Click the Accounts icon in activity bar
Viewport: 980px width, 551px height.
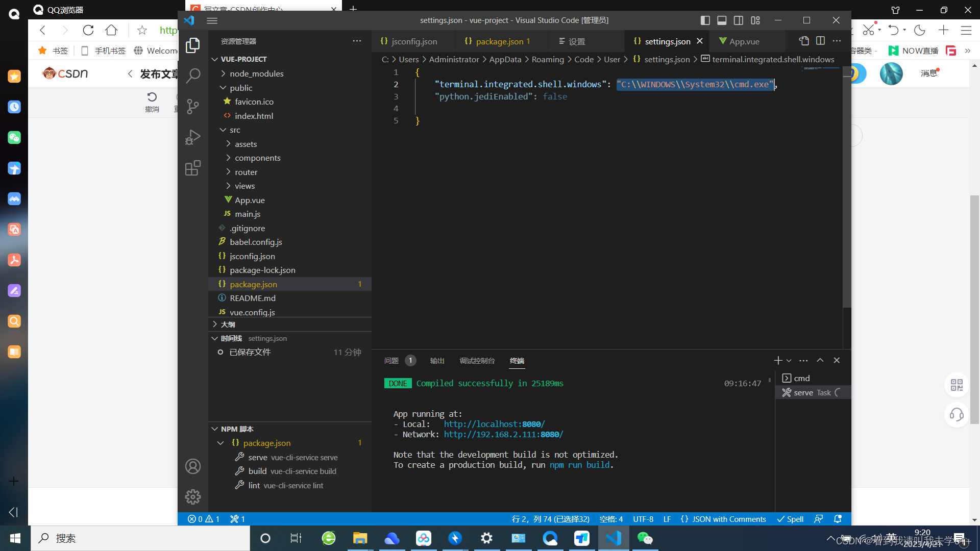193,466
